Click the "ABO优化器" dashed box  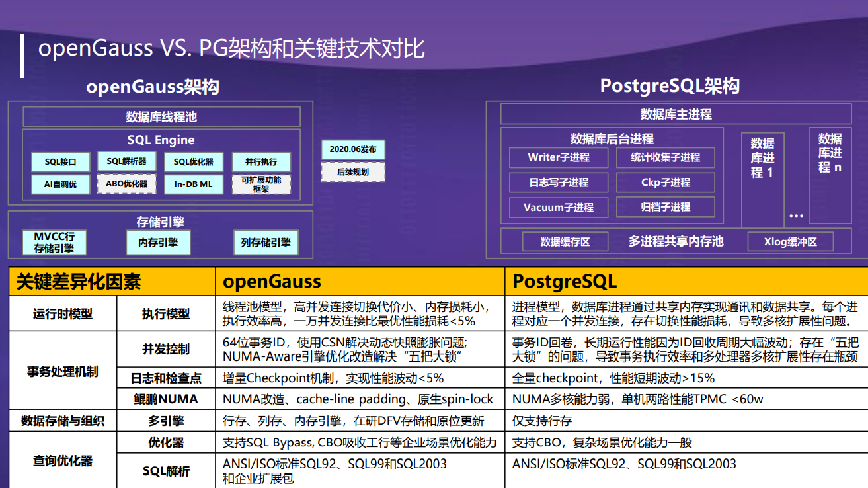(126, 184)
